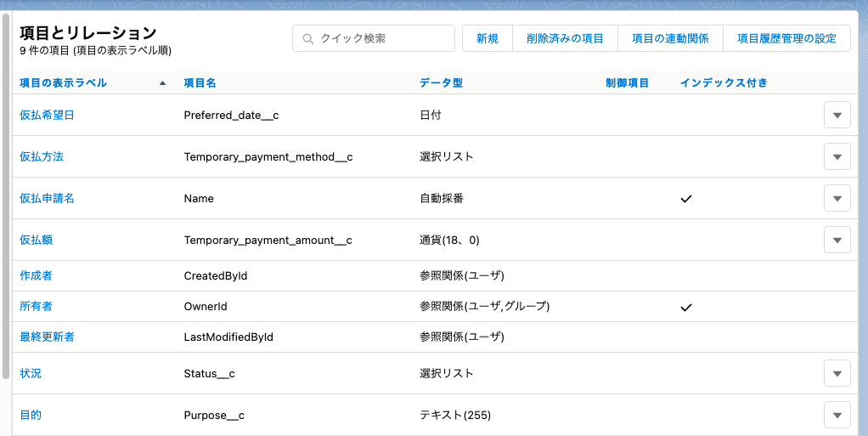The height and width of the screenshot is (436, 868).
Task: Open the 仮払希望日 field link
Action: coord(47,115)
